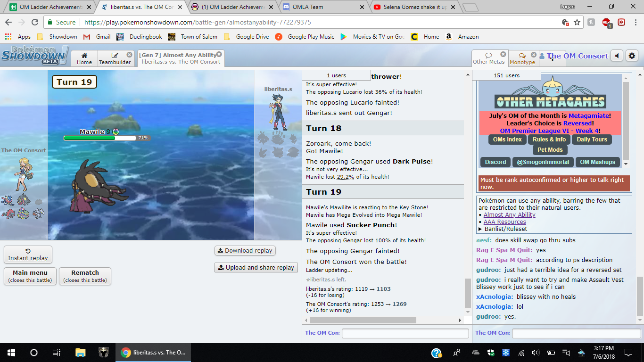Return to Main menu
The image size is (644, 362).
point(30,276)
